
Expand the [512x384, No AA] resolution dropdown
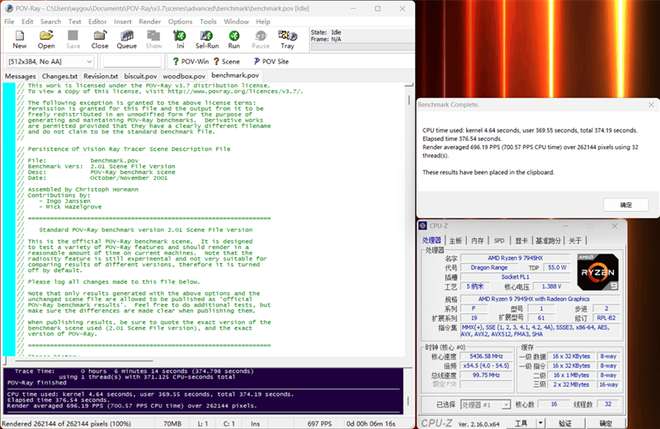89,61
